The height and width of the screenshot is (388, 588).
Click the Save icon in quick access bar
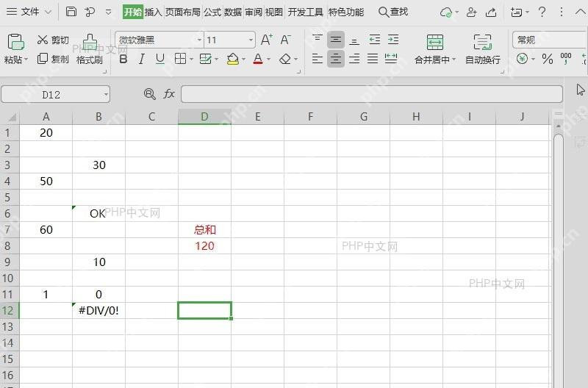point(71,12)
